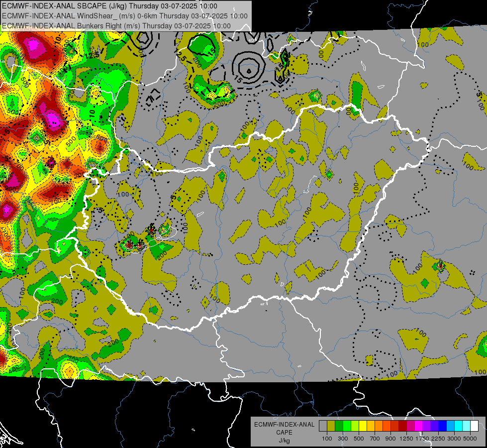Click the 5000 tick label in the legend
Viewport: 487px width, 448px height.
click(470, 439)
